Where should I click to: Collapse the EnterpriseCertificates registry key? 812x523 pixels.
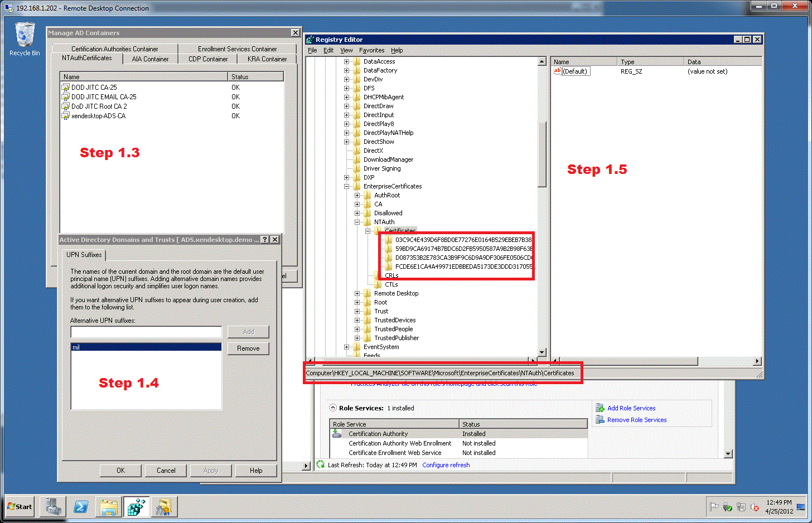click(347, 186)
